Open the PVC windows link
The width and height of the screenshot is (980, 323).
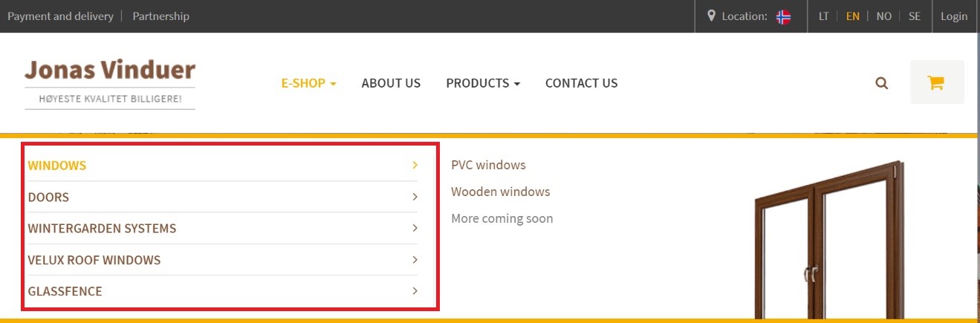(488, 165)
